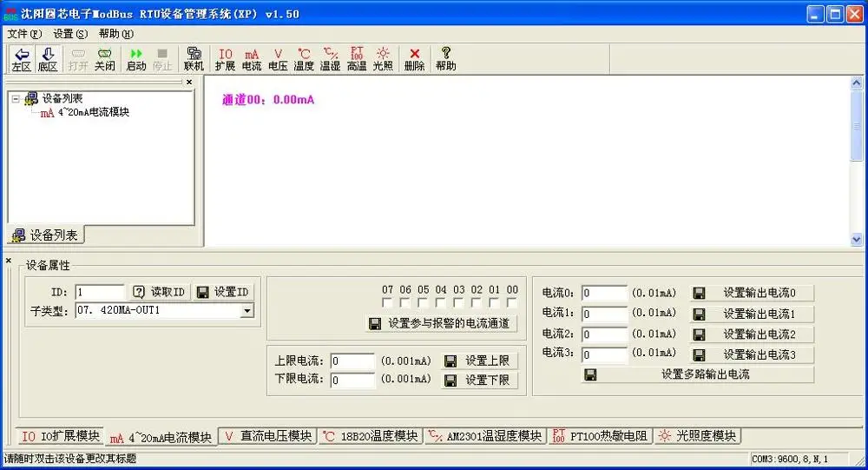The image size is (868, 470).
Task: Click the 设置上限 button
Action: pyautogui.click(x=479, y=361)
